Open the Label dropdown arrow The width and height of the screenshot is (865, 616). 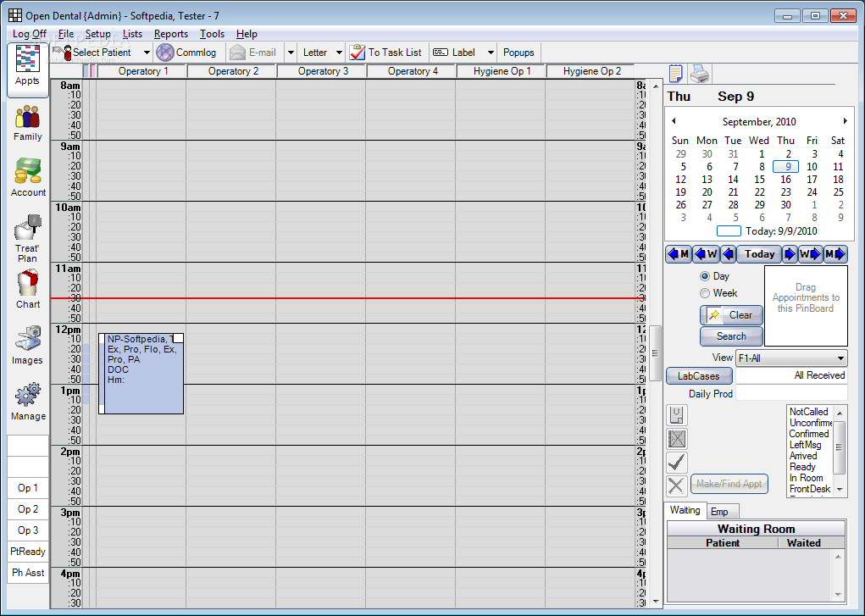coord(491,53)
